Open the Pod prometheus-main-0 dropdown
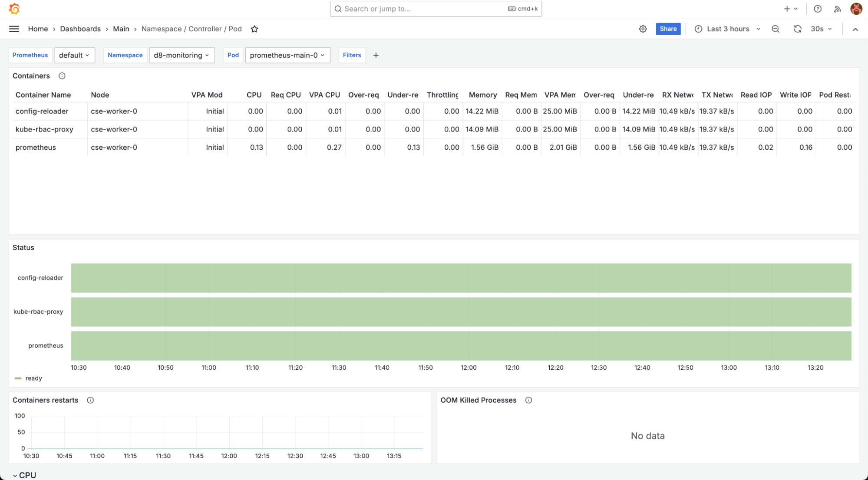Screen dimensions: 868x480 click(287, 55)
